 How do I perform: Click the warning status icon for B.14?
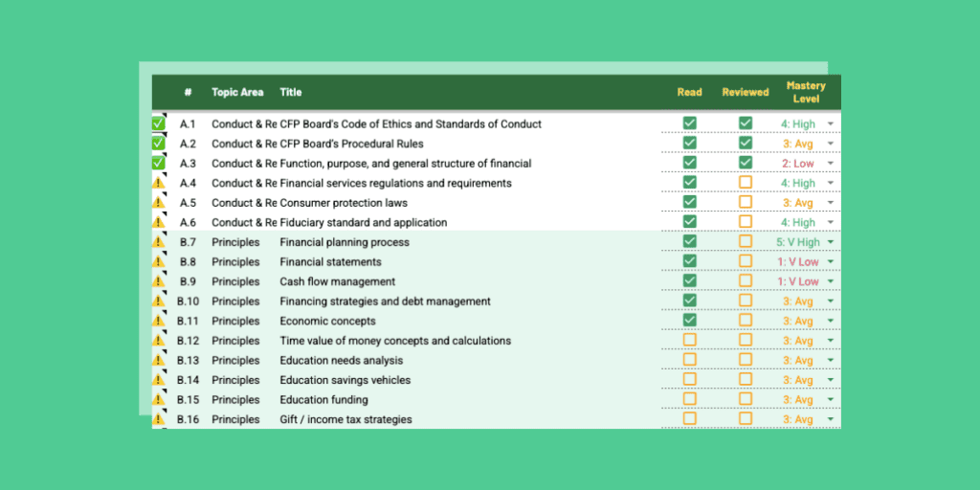click(158, 380)
